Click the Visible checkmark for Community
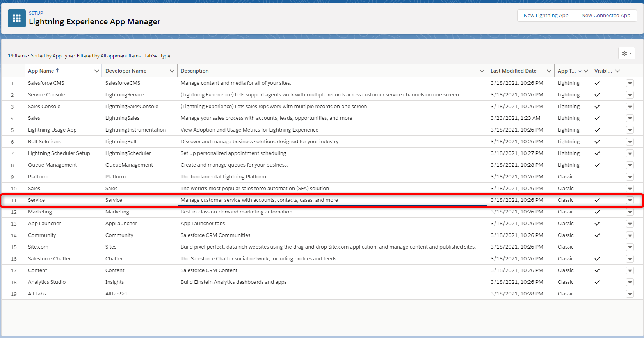The width and height of the screenshot is (644, 338). pyautogui.click(x=597, y=235)
